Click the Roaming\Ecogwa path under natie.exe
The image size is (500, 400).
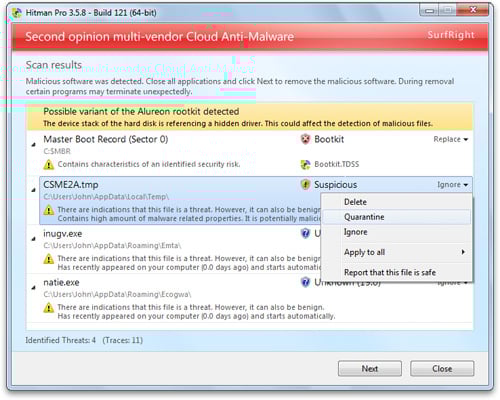117,294
